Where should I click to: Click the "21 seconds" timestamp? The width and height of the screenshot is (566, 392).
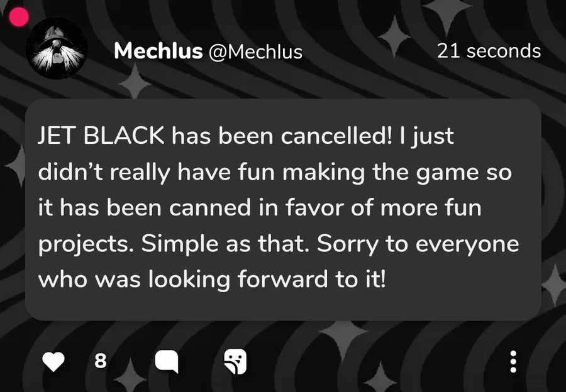(x=489, y=51)
